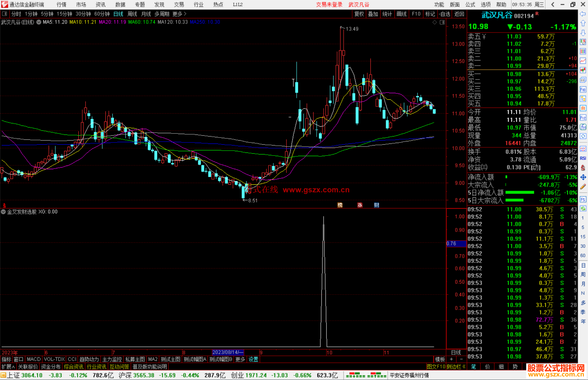588x380 pixels.
Task: Click the back arrow icon in right sidebar
Action: tap(583, 14)
